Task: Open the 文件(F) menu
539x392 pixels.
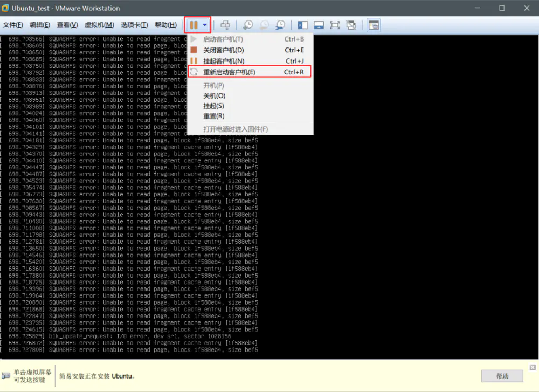Action: click(13, 25)
